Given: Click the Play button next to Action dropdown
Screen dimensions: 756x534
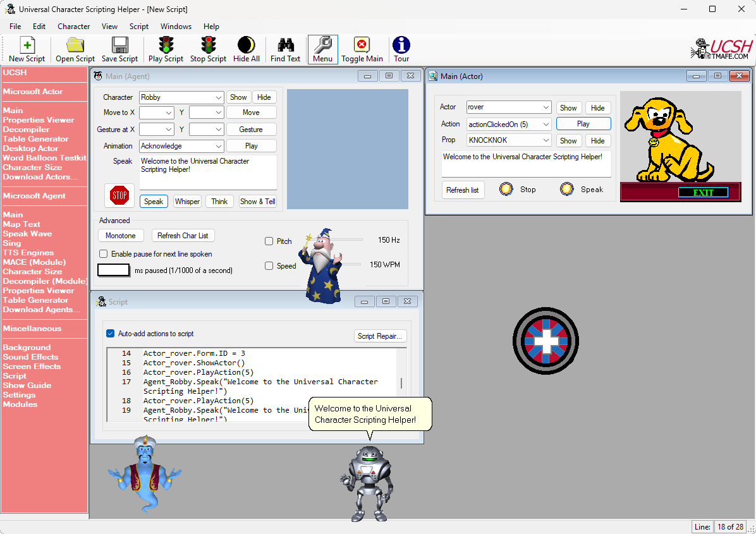Looking at the screenshot, I should 583,124.
